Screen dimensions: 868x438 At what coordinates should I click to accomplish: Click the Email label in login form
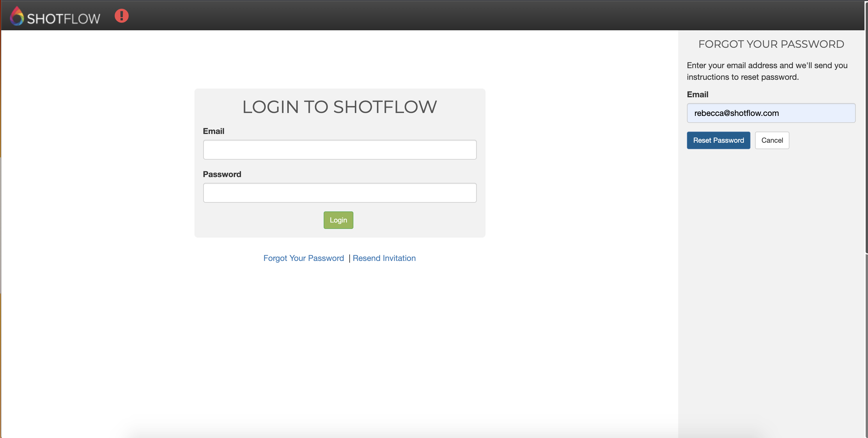213,131
